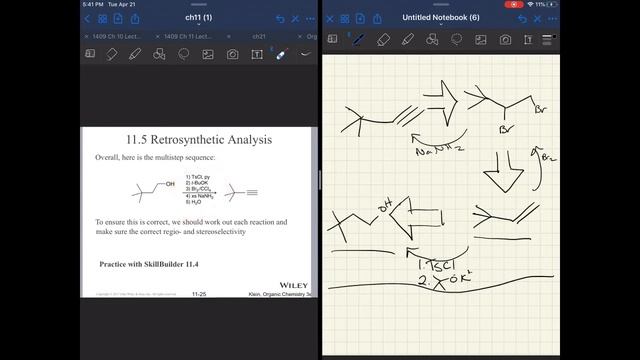Select the Laser pointer tool in ch11 toolbar
This screenshot has width=640, height=360.
[x=281, y=54]
